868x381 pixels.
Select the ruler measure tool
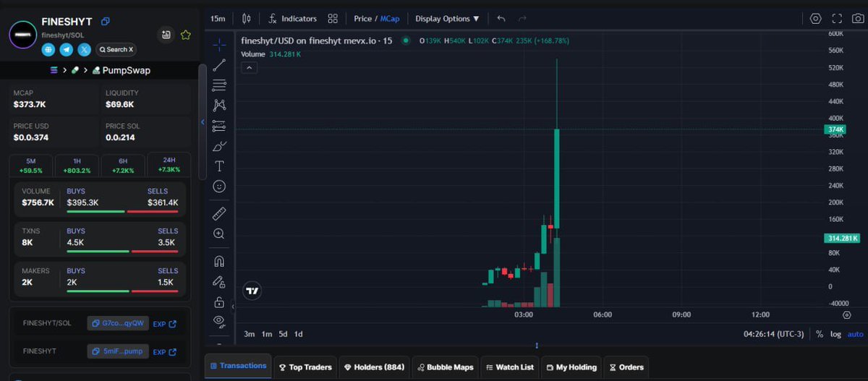click(219, 213)
